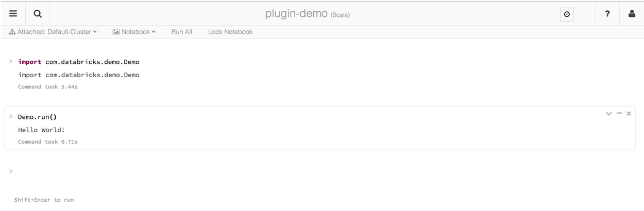The image size is (644, 211).
Task: Click the plugin-demo notebook title
Action: pos(296,14)
